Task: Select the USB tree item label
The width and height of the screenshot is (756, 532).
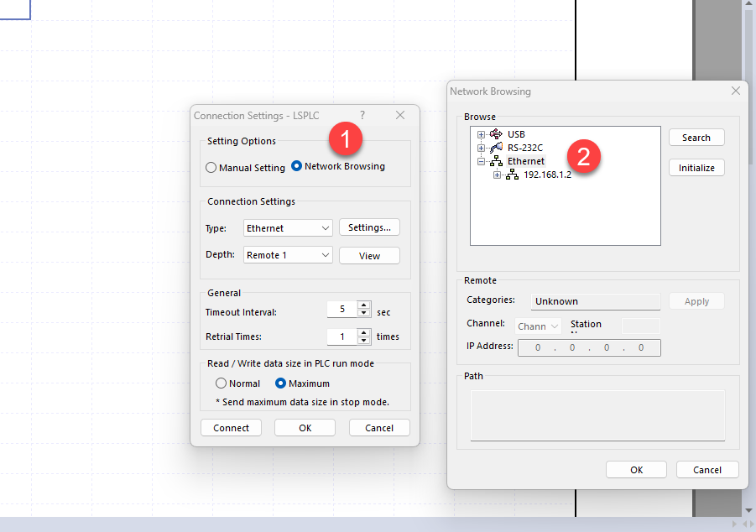Action: (x=516, y=134)
